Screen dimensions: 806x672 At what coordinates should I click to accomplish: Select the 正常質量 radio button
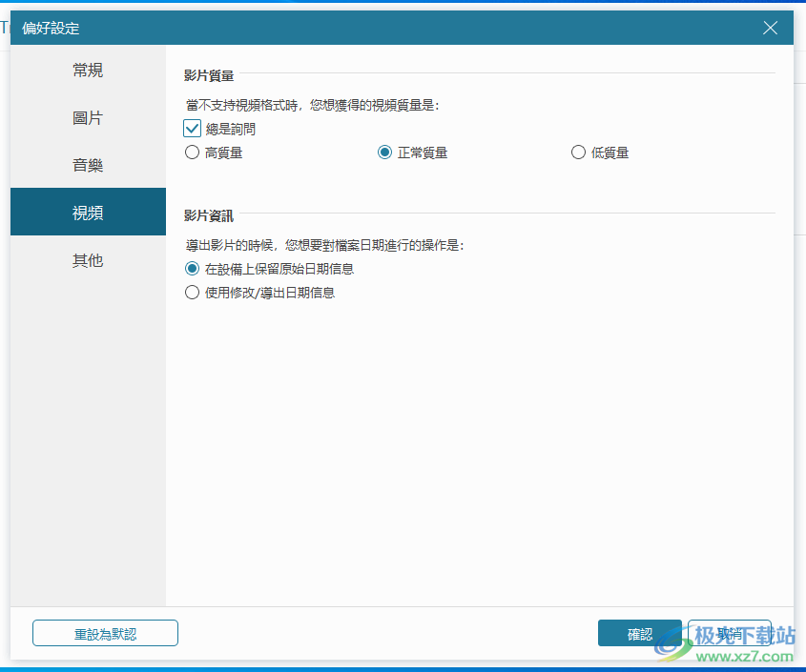(x=384, y=152)
